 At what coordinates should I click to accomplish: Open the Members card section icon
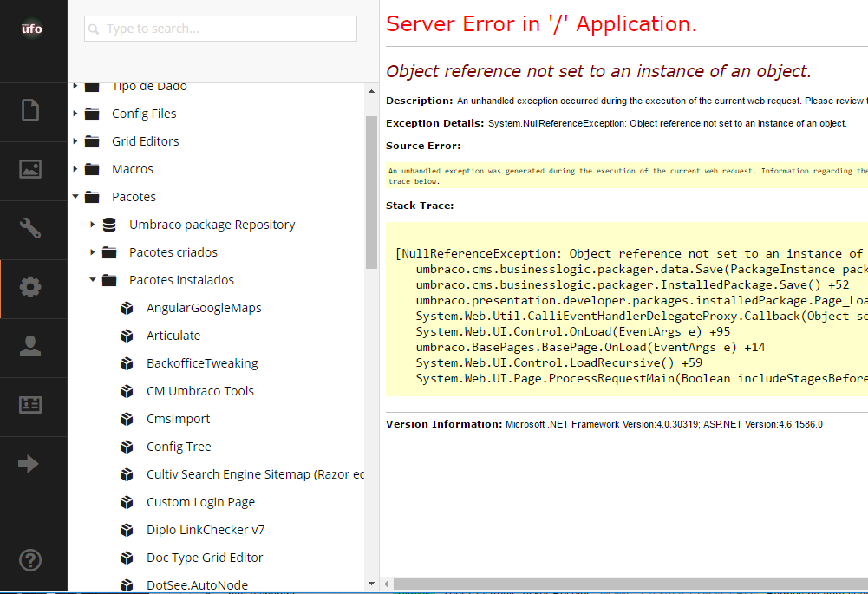(x=30, y=405)
